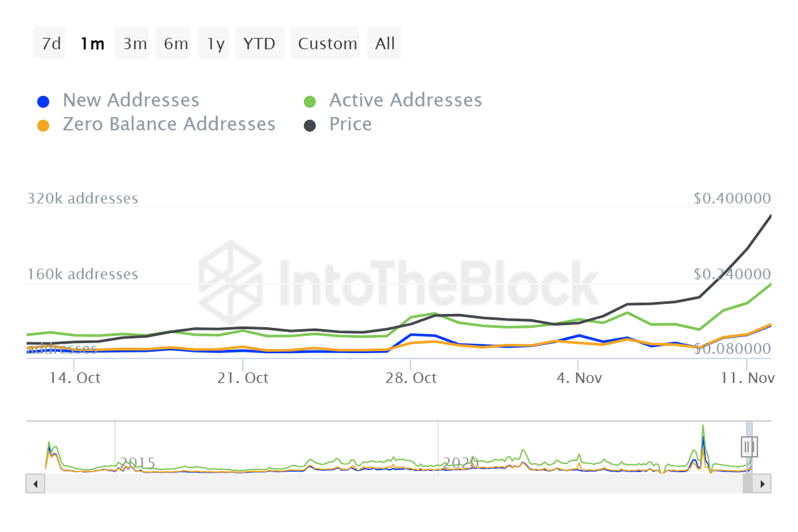Screen dimensions: 798x532
Task: Choose the 3m time range
Action: click(134, 44)
